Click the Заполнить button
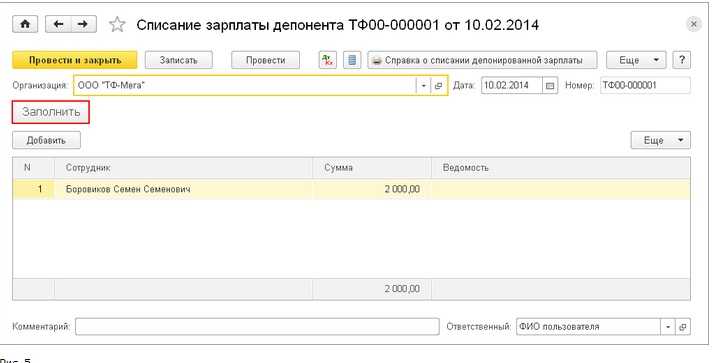 click(51, 112)
